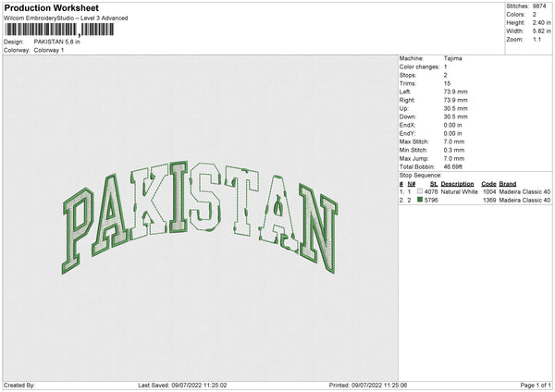Select the Wilcom EmbroideryStudio Level 3 Advanced line

pos(66,18)
